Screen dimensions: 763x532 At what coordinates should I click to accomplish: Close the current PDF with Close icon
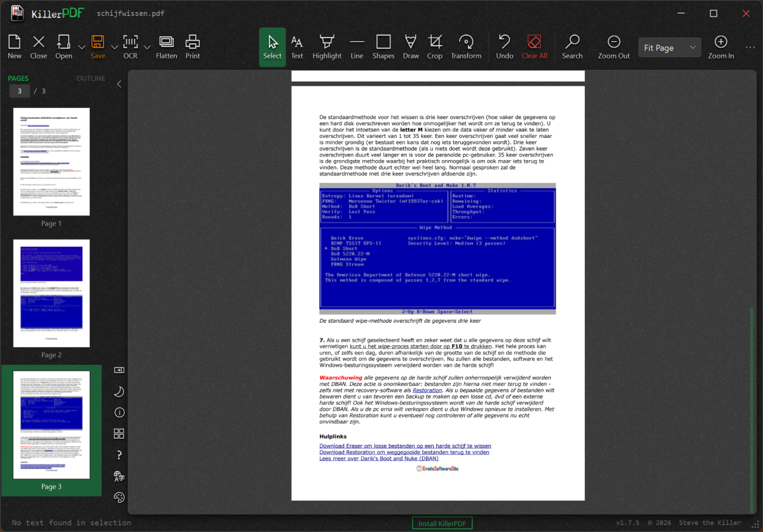coord(39,48)
